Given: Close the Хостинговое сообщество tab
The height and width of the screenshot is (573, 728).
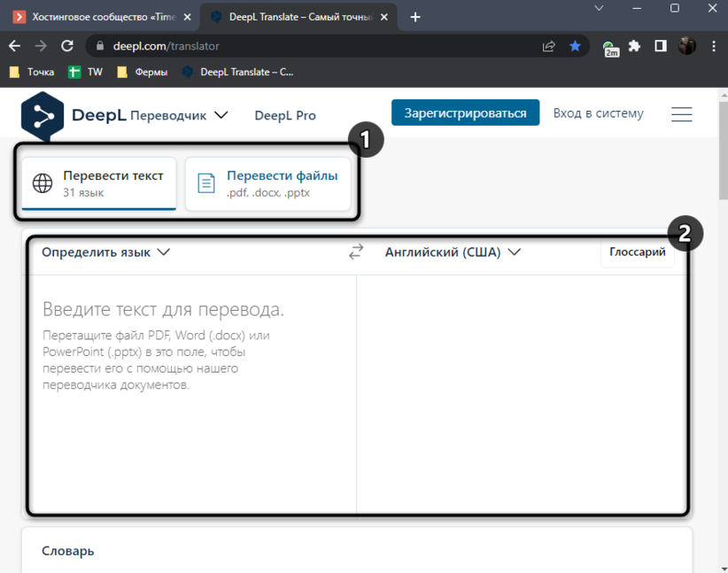Looking at the screenshot, I should [x=187, y=17].
